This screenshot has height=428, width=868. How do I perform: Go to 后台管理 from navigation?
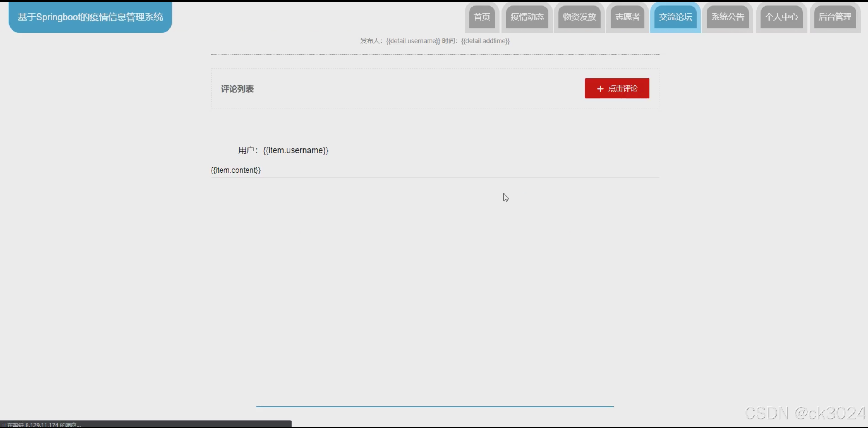click(x=835, y=17)
